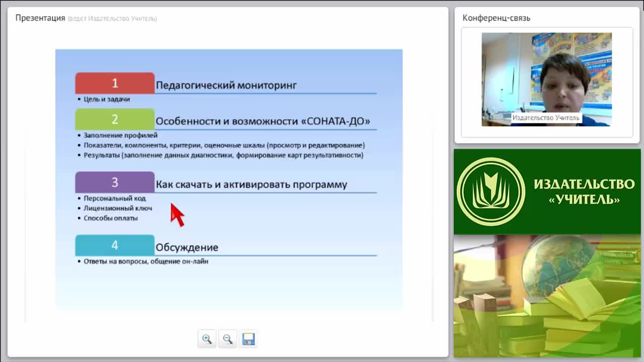Click the Издательство Учитель name label on video
The width and height of the screenshot is (644, 362).
[x=546, y=118]
